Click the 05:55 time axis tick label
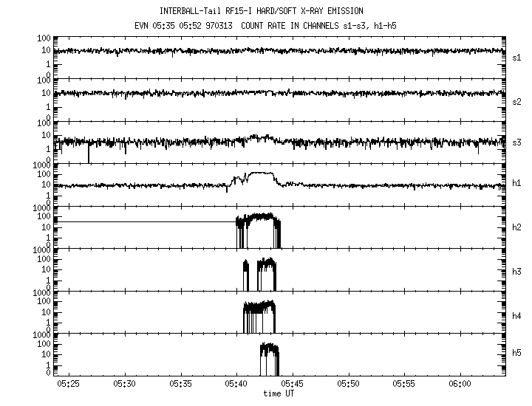The height and width of the screenshot is (406, 532). point(404,385)
